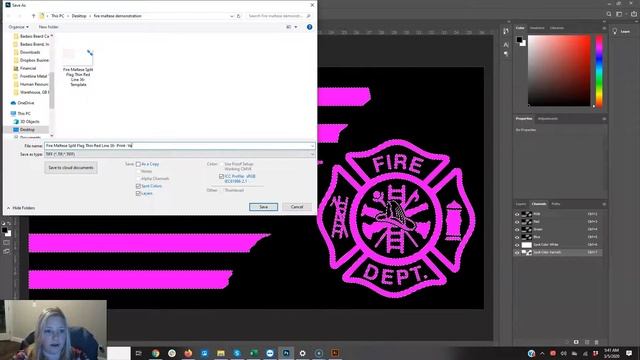This screenshot has width=640, height=360.
Task: Click 'This PC' in the address breadcrumb
Action: pos(58,16)
